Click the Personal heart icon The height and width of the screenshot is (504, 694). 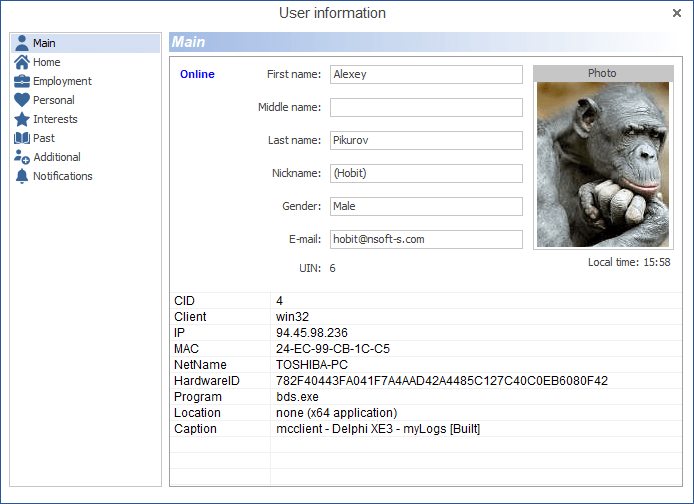point(22,100)
